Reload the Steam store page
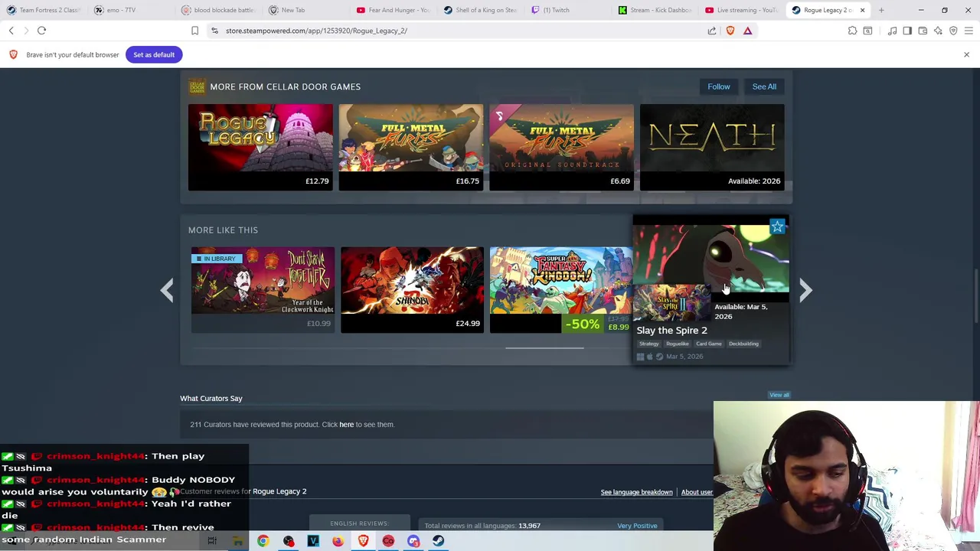This screenshot has width=980, height=551. point(42,31)
